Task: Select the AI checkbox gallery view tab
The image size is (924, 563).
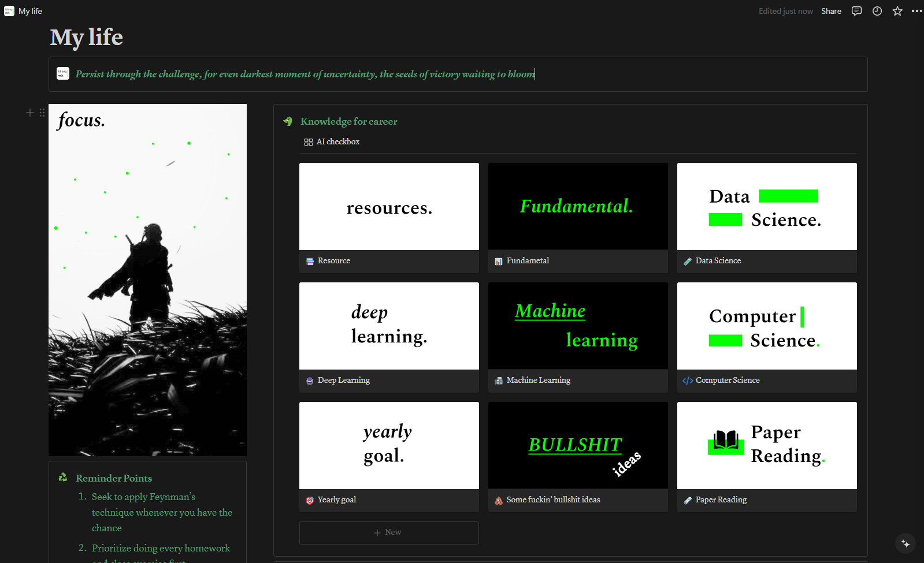Action: (332, 141)
